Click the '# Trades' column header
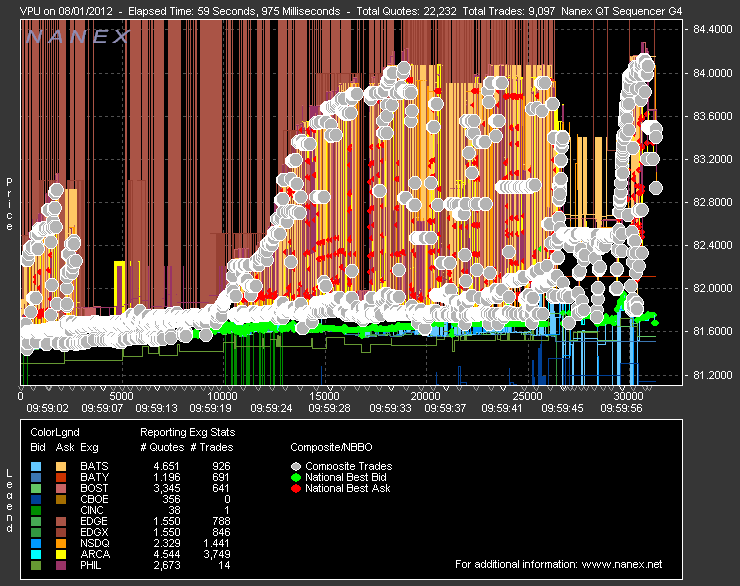The image size is (740, 586). coord(211,447)
